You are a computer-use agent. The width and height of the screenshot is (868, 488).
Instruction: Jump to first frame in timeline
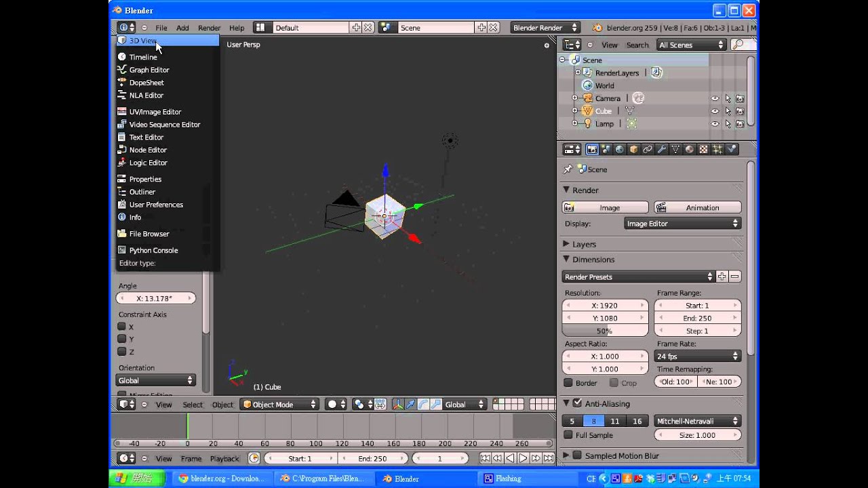485,459
